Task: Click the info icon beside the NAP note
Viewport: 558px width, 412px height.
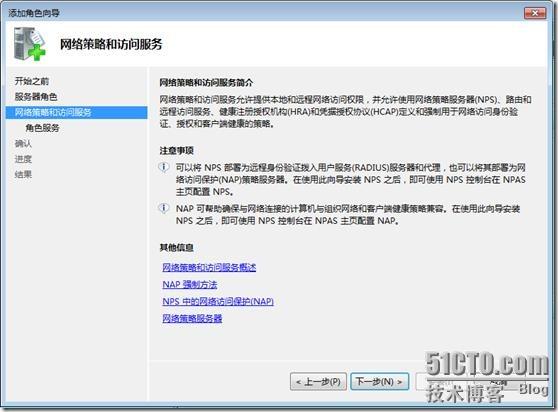Action: (x=163, y=208)
